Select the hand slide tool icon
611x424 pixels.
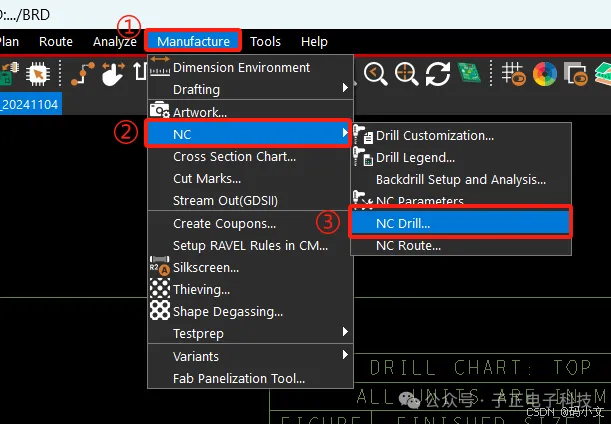click(x=113, y=74)
